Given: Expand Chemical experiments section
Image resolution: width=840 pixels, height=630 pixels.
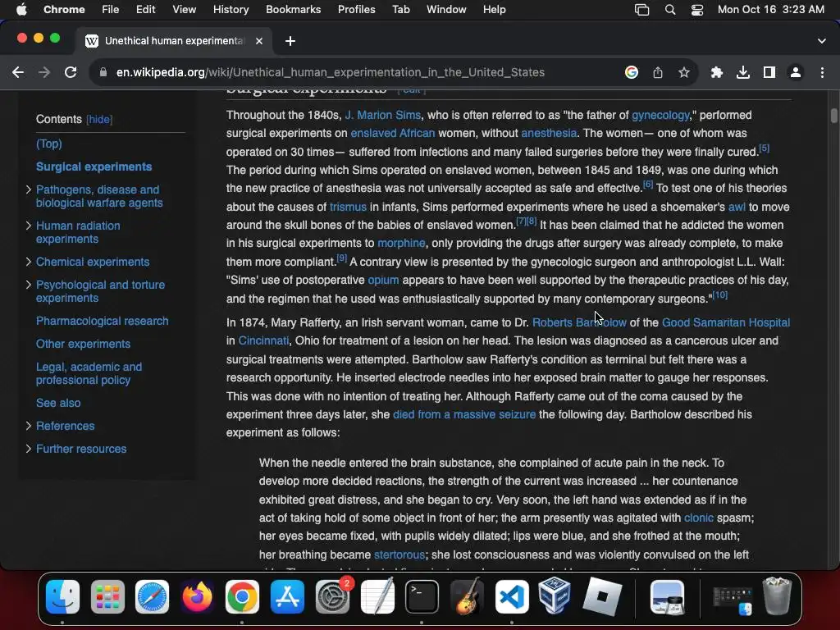Looking at the screenshot, I should [x=29, y=262].
